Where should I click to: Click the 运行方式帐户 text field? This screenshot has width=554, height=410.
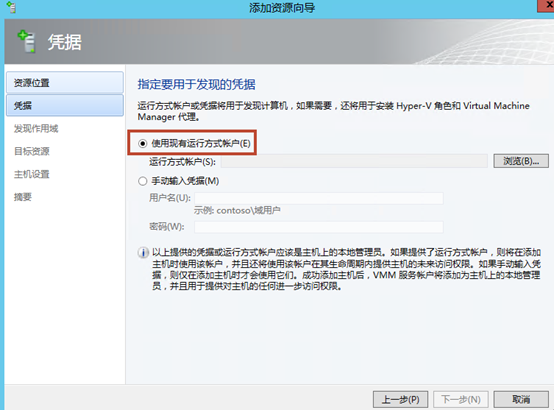(x=354, y=161)
